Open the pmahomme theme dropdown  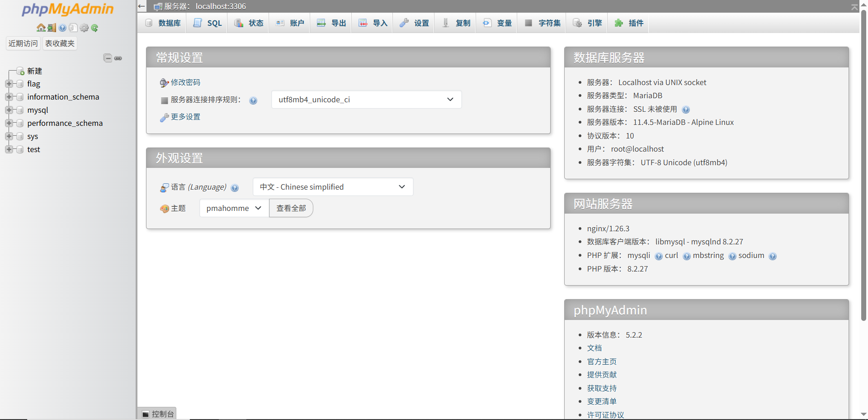234,208
